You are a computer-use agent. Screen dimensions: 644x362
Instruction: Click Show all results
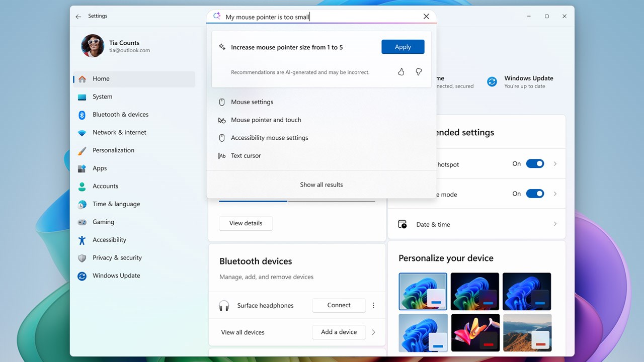tap(321, 185)
